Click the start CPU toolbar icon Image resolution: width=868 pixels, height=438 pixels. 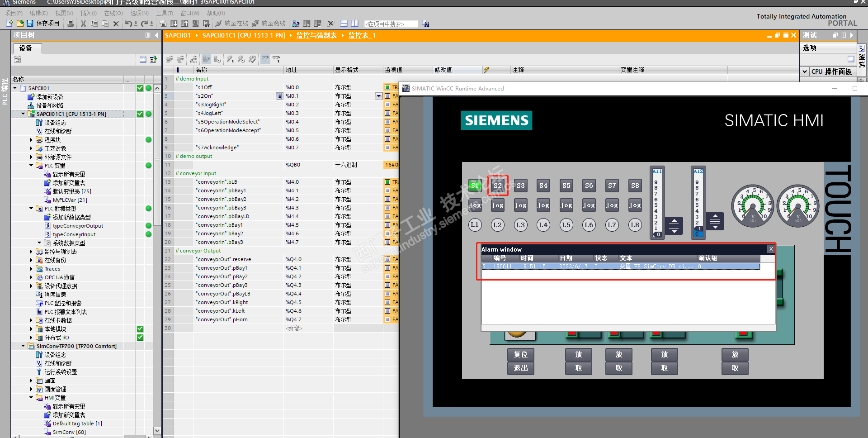pyautogui.click(x=307, y=24)
